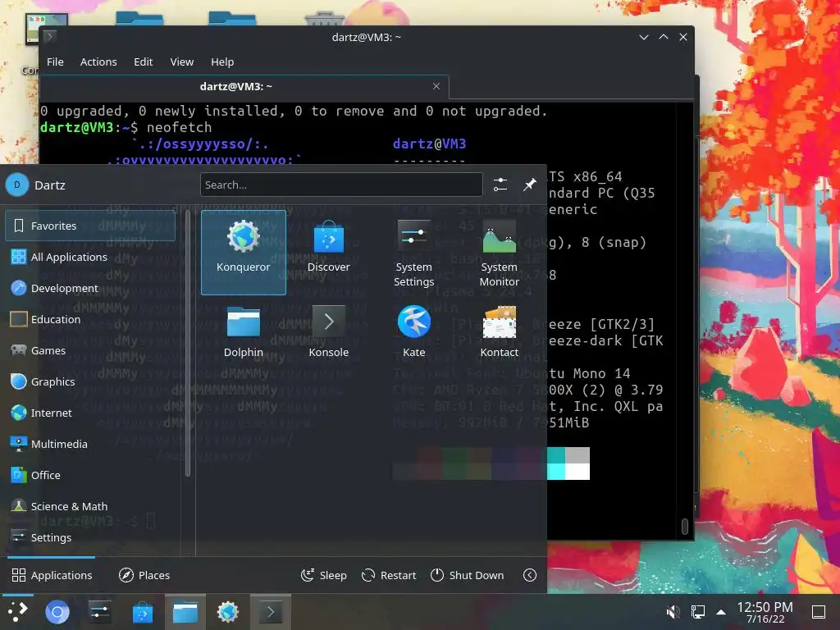Maximize the Konsole window
This screenshot has height=630, width=840.
coord(663,37)
